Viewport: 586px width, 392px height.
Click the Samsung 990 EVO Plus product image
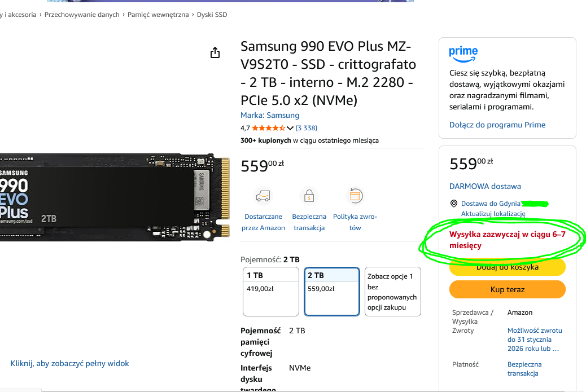[114, 197]
